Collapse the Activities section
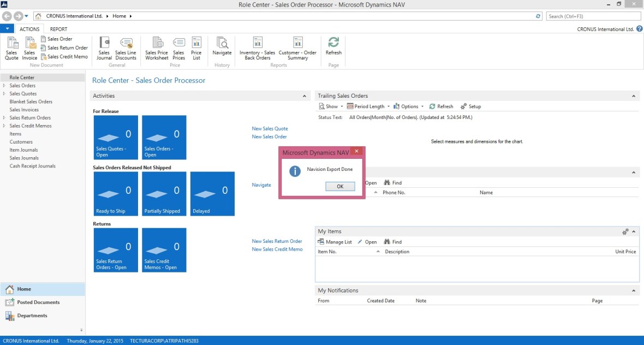Screen dimensions: 644x345 coord(305,96)
